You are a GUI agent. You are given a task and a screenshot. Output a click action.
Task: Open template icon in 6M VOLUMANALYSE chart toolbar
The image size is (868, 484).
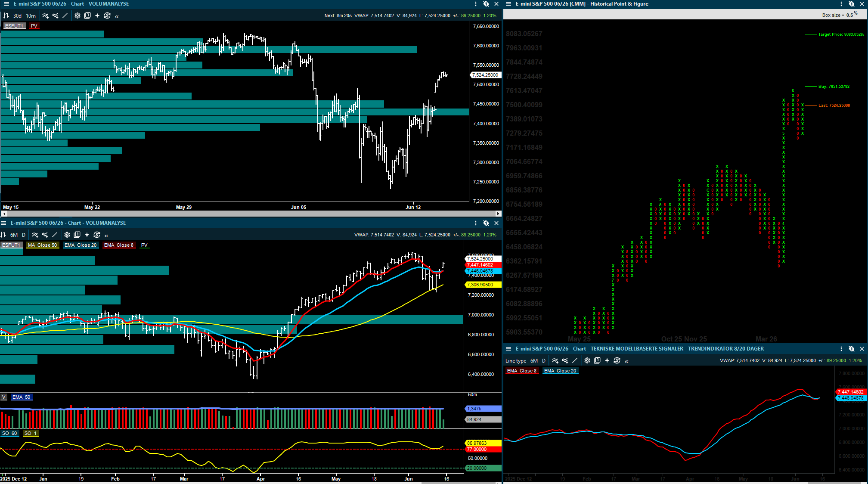click(x=77, y=235)
